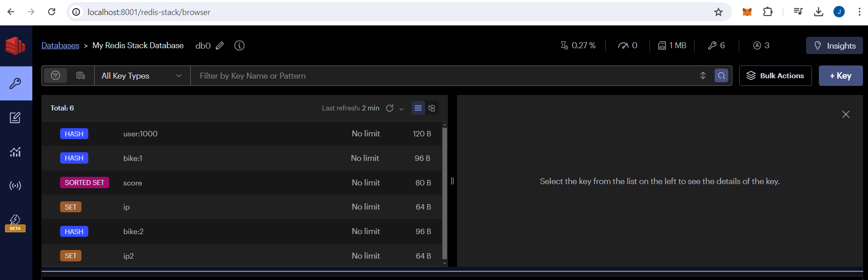
Task: Select the Search by values mode icon
Action: point(81,75)
